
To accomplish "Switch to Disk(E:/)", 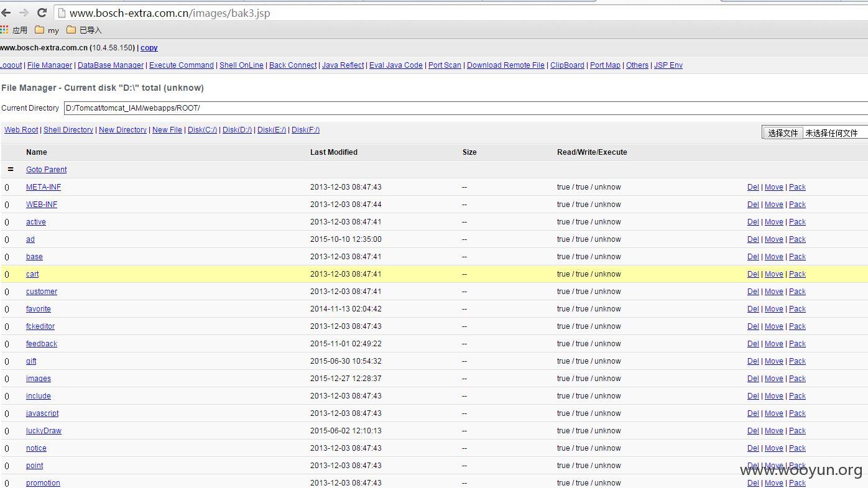I will (272, 130).
